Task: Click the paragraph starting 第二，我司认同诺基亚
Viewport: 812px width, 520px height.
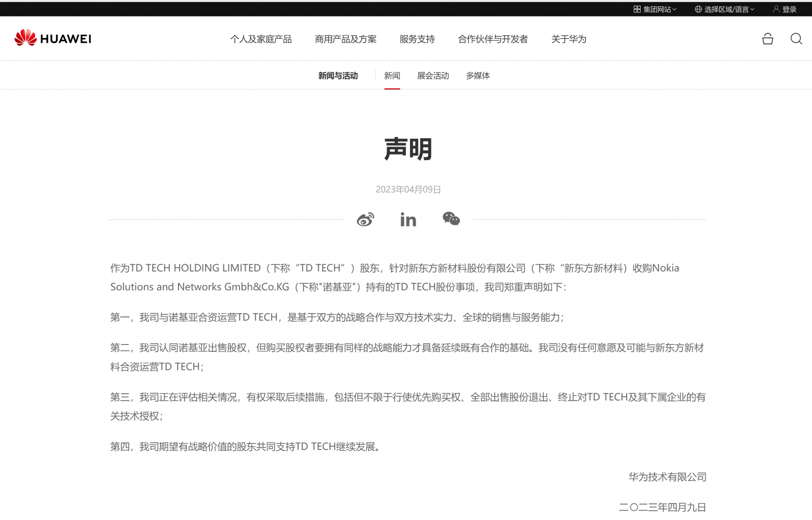Action: [x=407, y=357]
